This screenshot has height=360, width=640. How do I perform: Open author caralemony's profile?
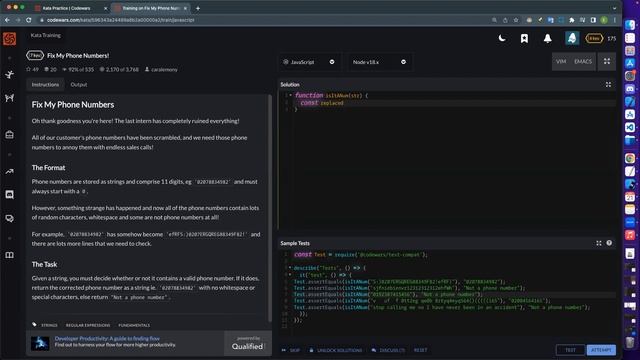click(161, 69)
